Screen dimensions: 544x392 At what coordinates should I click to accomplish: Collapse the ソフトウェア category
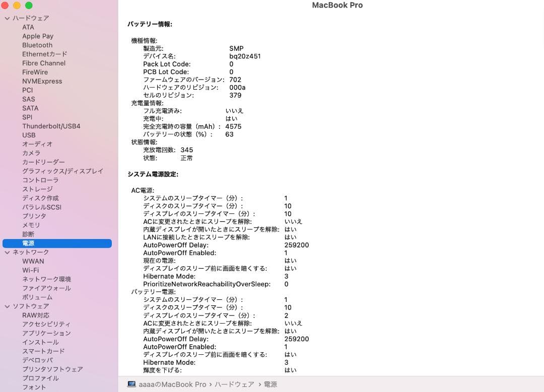click(7, 306)
